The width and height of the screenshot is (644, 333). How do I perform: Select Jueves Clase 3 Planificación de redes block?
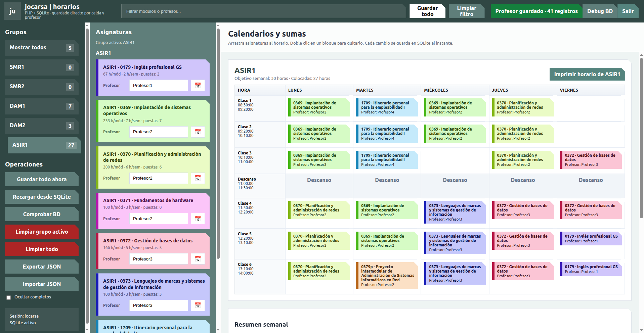pyautogui.click(x=523, y=160)
